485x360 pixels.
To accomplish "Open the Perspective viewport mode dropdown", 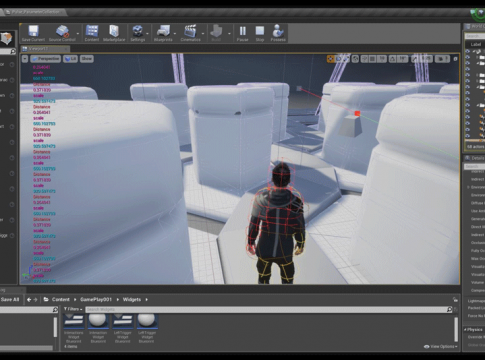I will (x=46, y=59).
